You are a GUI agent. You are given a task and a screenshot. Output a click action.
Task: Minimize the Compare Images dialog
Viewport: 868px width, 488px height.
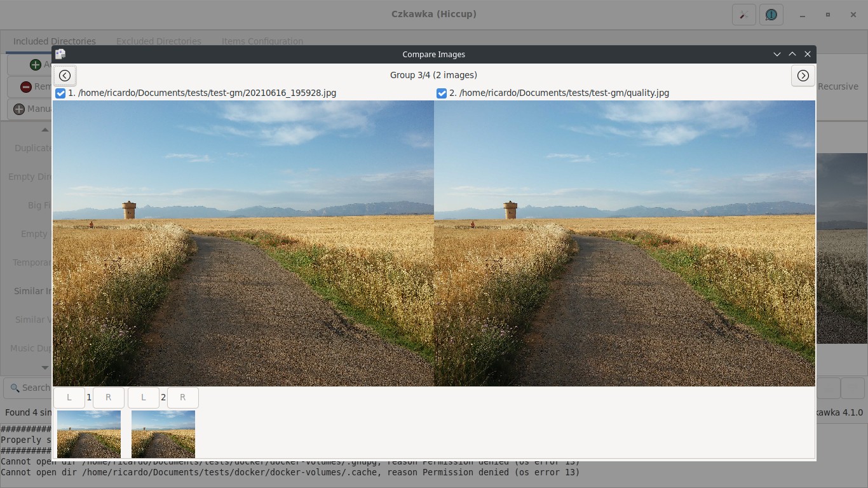(776, 55)
